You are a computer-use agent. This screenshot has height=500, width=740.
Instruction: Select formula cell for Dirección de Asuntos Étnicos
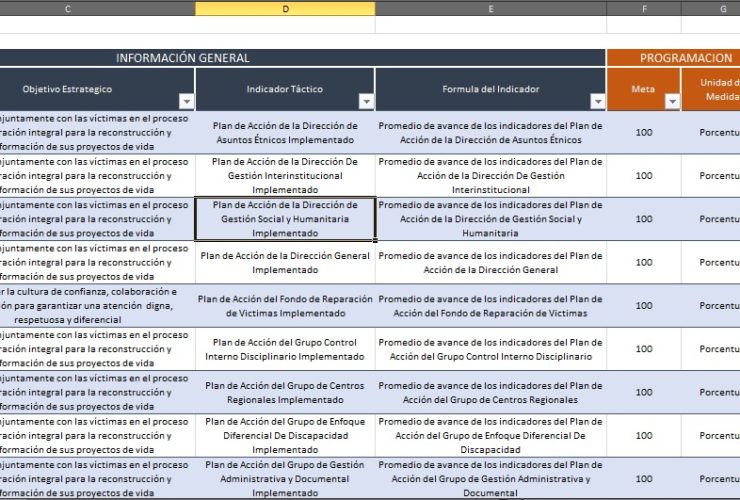pyautogui.click(x=491, y=133)
